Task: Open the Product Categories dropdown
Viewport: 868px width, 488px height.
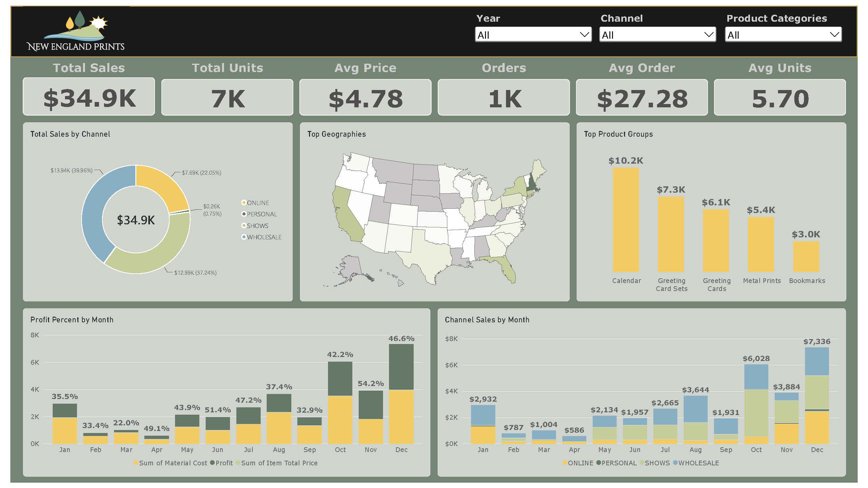Action: pos(783,35)
